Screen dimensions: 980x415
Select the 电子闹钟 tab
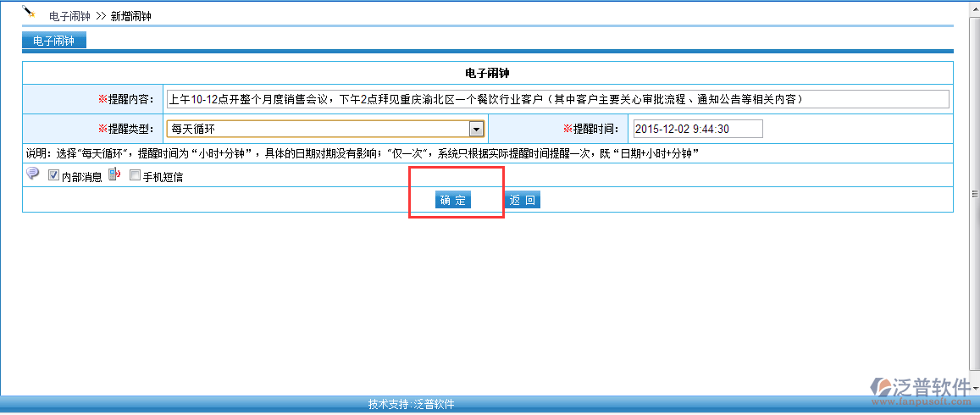53,41
